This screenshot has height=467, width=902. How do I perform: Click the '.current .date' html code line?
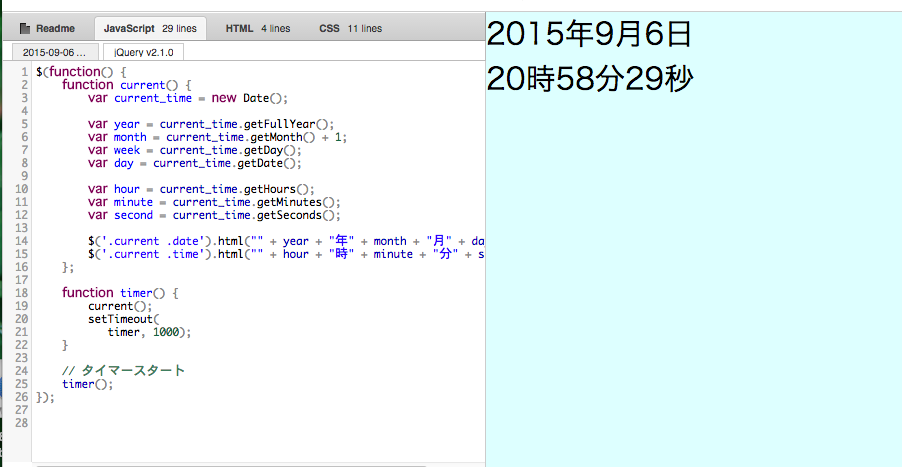[x=280, y=241]
